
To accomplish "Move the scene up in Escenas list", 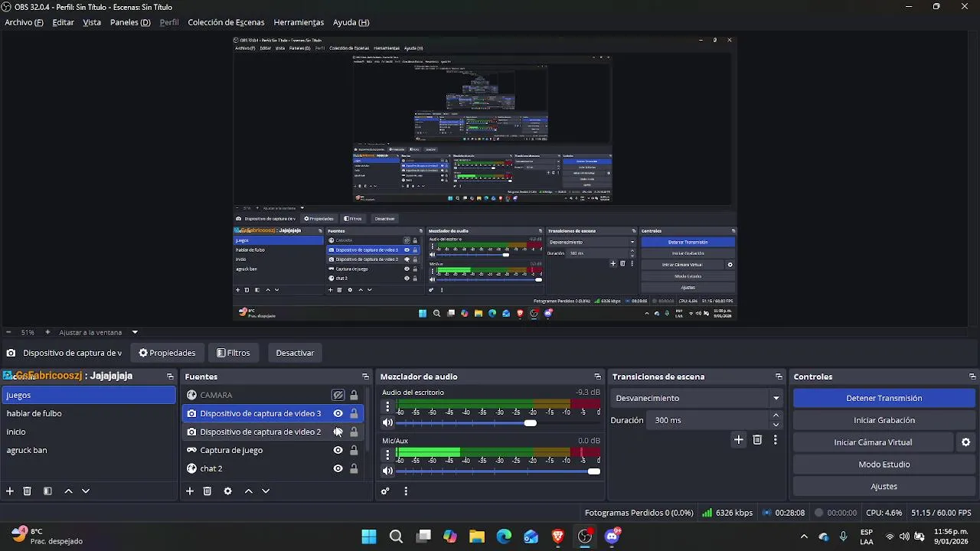I will click(68, 491).
